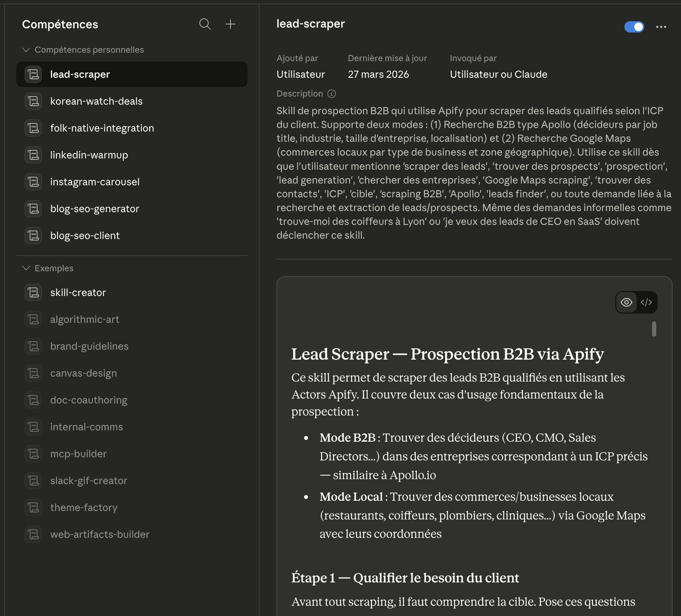Switch to rendered preview eye view
681x616 pixels.
[x=626, y=302]
